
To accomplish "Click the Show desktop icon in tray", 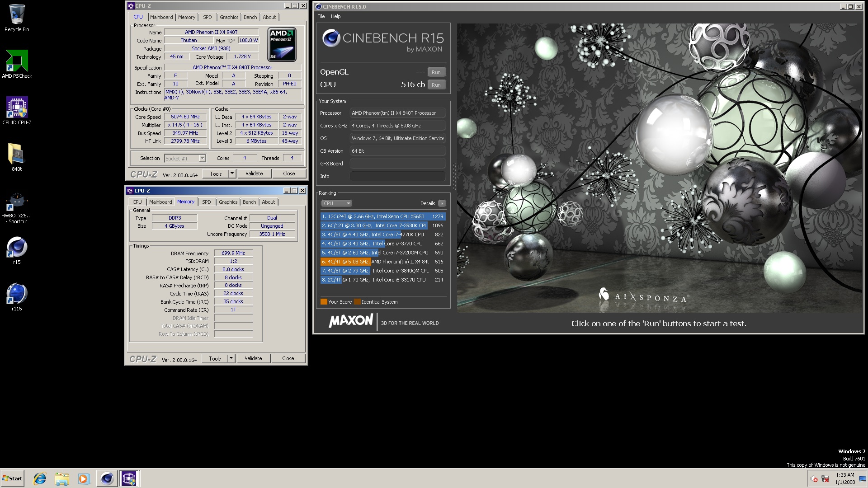I will coord(862,479).
